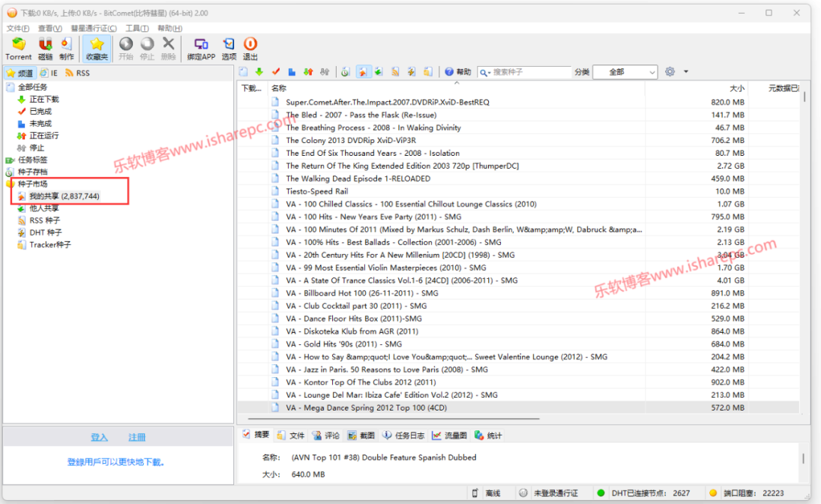The width and height of the screenshot is (821, 504).
Task: Click the 删除 delete task button
Action: tap(168, 49)
